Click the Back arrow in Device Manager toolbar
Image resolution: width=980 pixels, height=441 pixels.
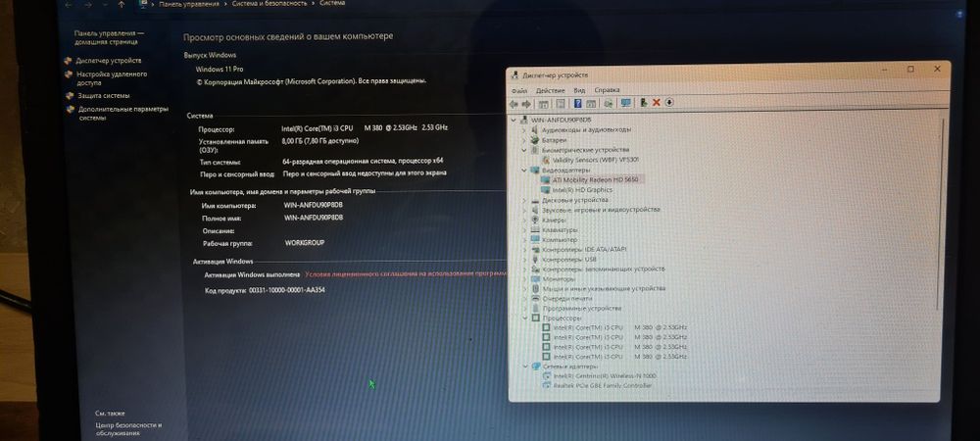(x=514, y=104)
